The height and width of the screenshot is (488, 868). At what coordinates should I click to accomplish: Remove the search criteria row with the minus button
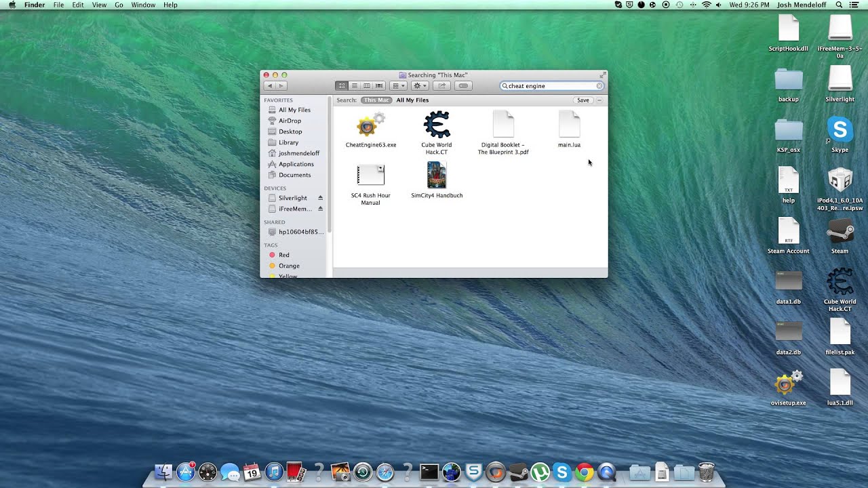(x=599, y=100)
